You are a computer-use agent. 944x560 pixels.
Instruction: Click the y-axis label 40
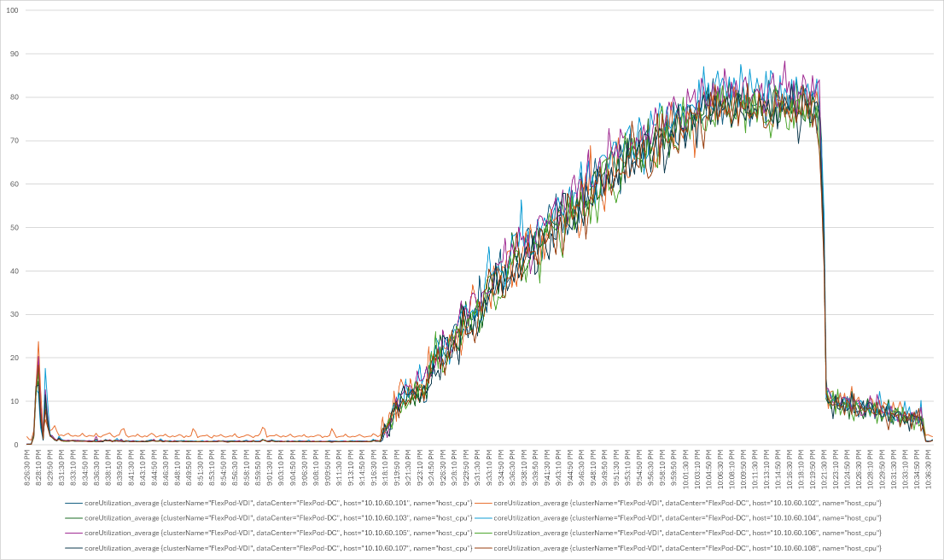(14, 271)
